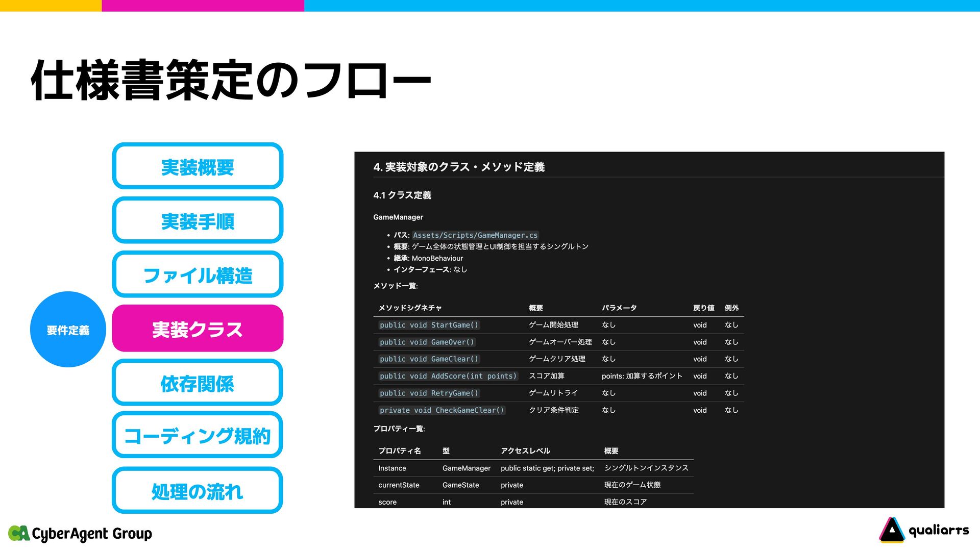Click the CyberAgent Group logo

pyautogui.click(x=80, y=534)
